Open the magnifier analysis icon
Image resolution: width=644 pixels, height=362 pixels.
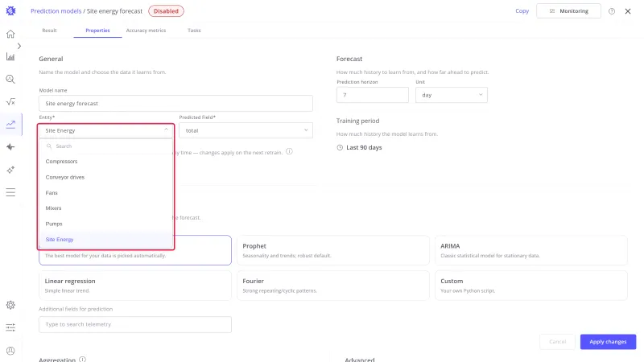point(10,79)
